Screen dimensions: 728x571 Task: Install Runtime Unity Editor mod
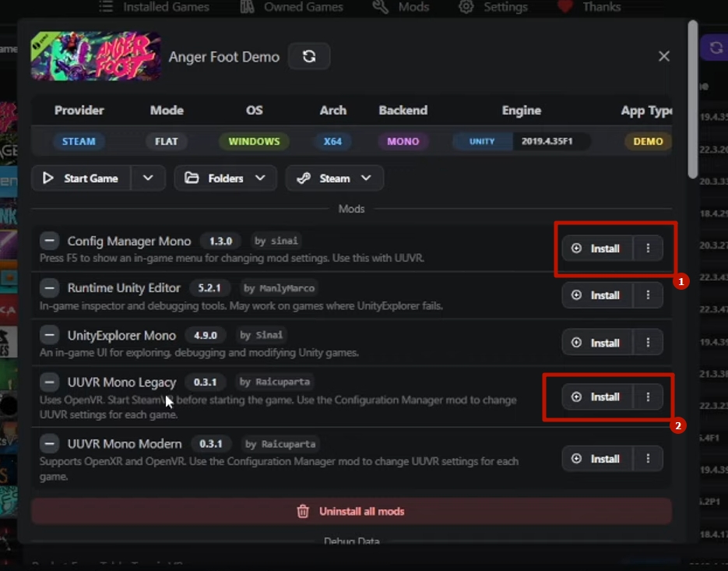(x=597, y=295)
